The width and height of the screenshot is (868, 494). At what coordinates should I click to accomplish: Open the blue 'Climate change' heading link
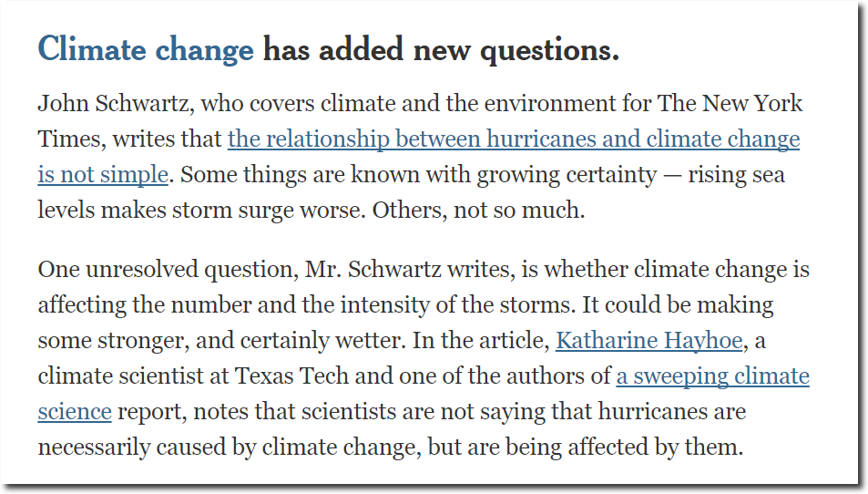click(x=146, y=50)
